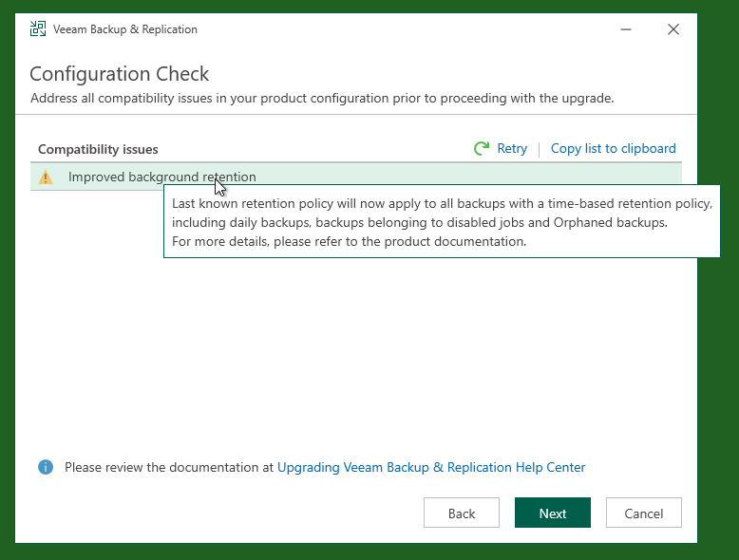Close the Veeam setup window
Viewport: 739px width, 560px height.
pyautogui.click(x=673, y=29)
